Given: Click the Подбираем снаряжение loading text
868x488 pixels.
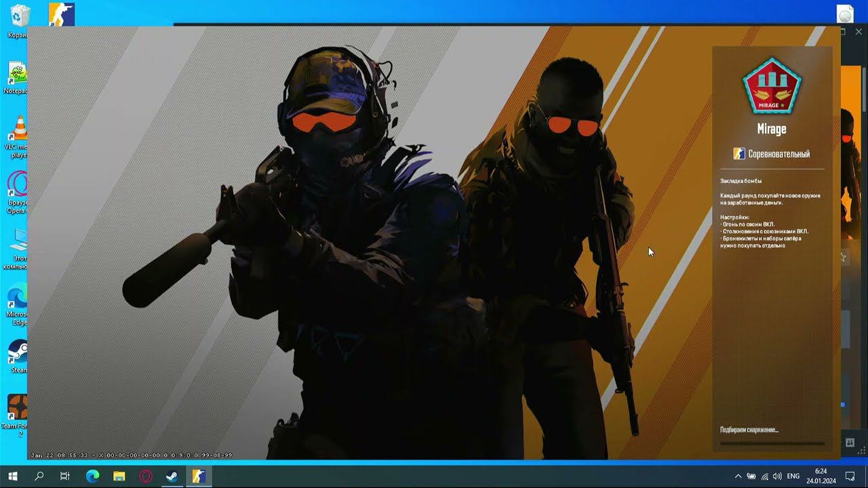Looking at the screenshot, I should pos(749,430).
